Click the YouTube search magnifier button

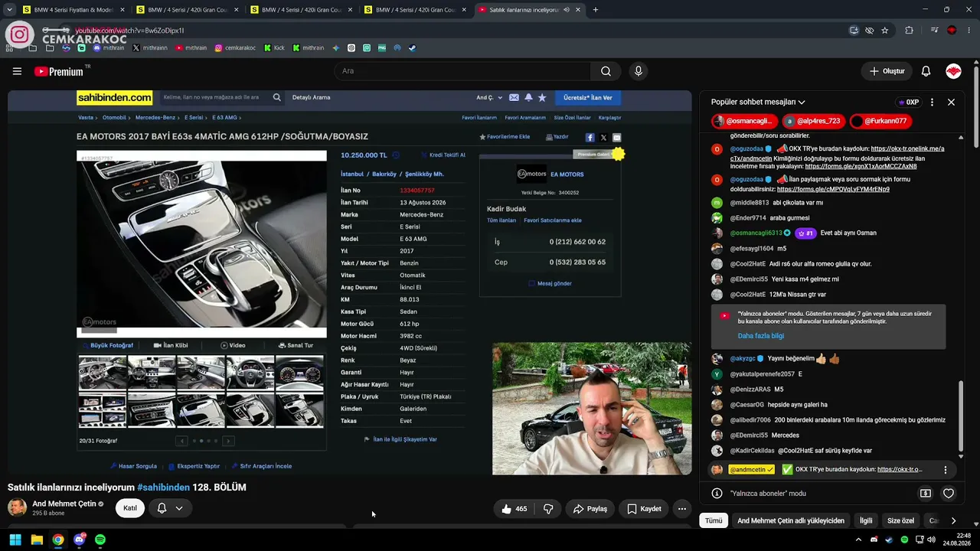[x=606, y=71]
